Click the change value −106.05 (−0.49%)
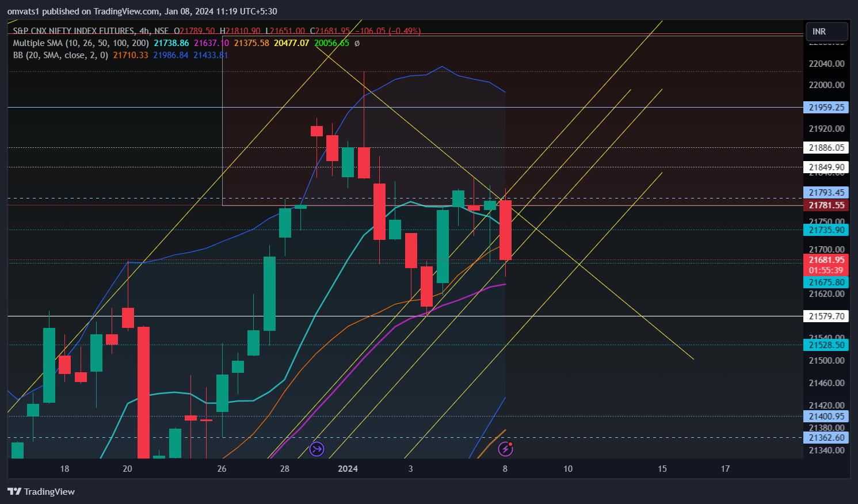 (x=387, y=31)
